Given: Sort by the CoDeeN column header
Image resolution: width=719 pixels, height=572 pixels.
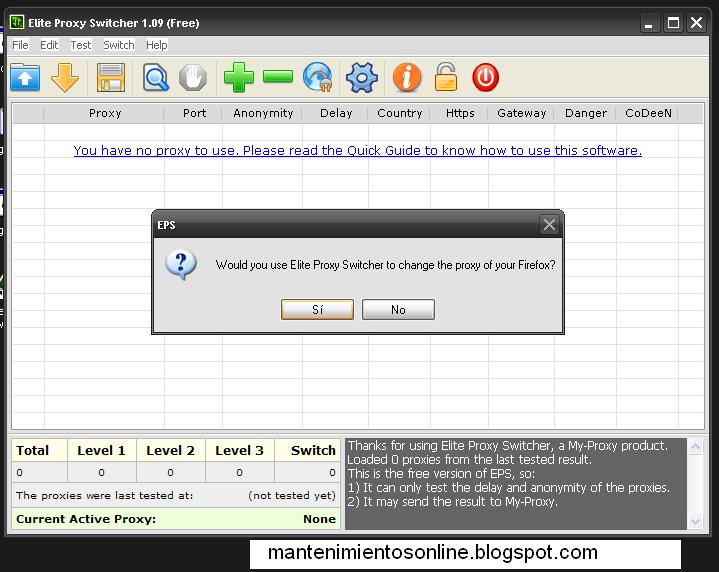Looking at the screenshot, I should [648, 113].
